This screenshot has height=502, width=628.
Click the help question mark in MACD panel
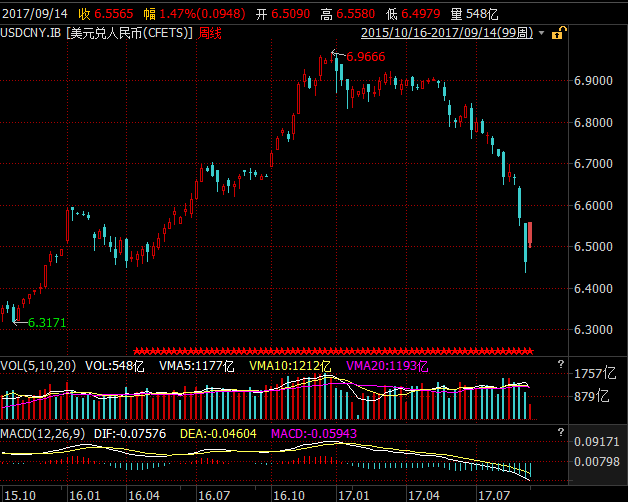point(560,432)
